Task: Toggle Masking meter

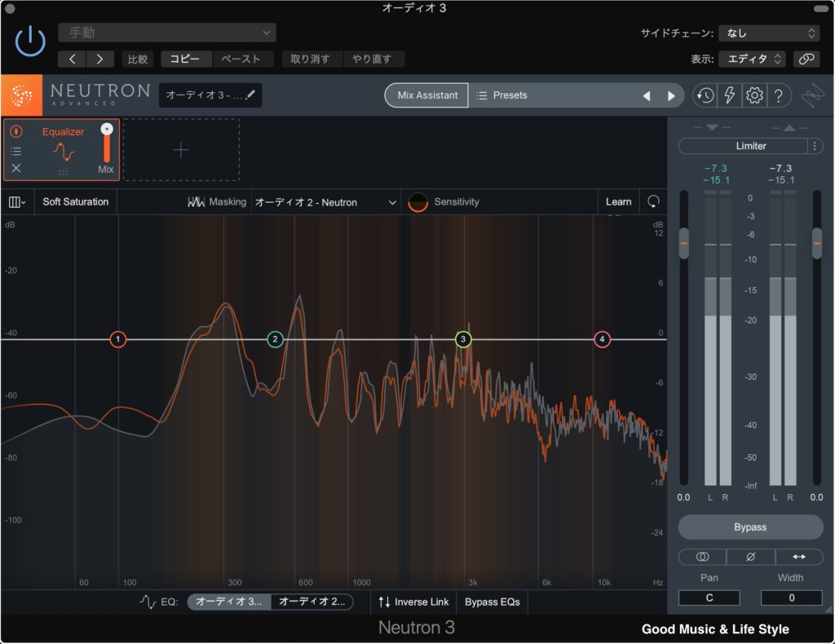Action: point(217,202)
